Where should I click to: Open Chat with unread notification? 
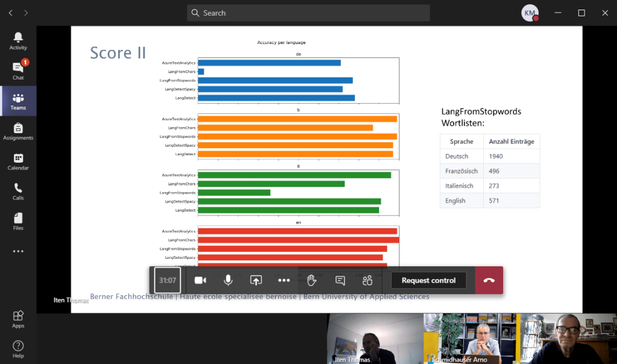[x=18, y=71]
